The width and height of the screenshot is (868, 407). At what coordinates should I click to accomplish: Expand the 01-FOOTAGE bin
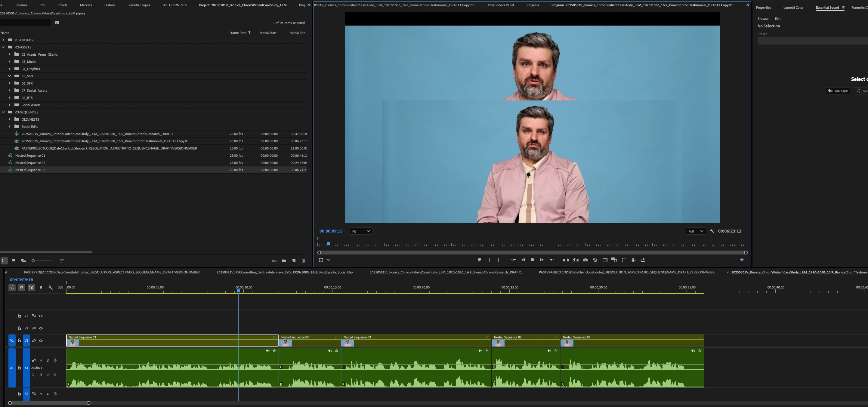[3, 40]
